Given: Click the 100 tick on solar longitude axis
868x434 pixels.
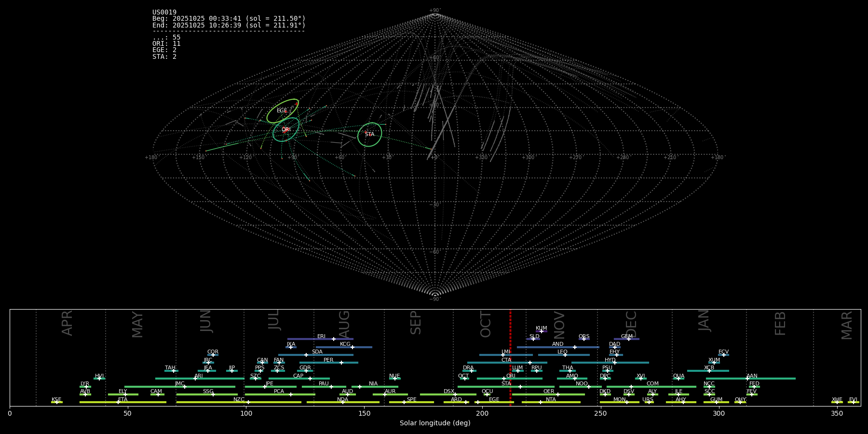Looking at the screenshot, I should (x=246, y=413).
